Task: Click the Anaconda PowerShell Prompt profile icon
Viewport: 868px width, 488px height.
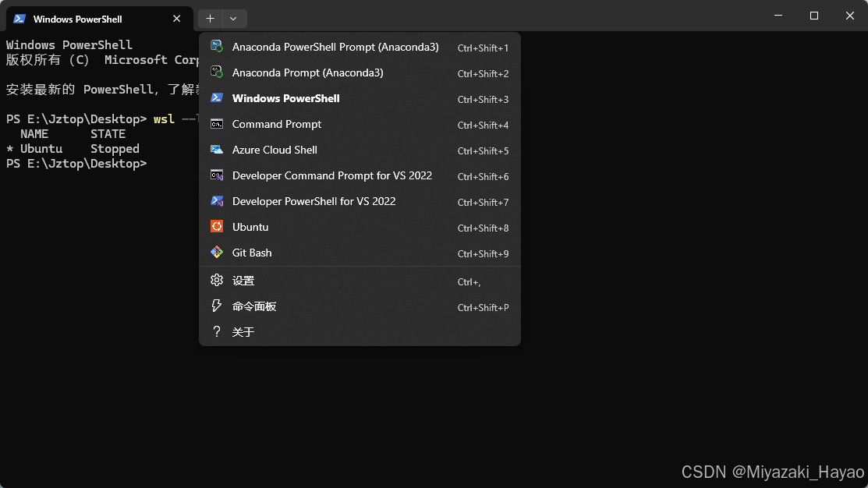Action: click(x=217, y=47)
